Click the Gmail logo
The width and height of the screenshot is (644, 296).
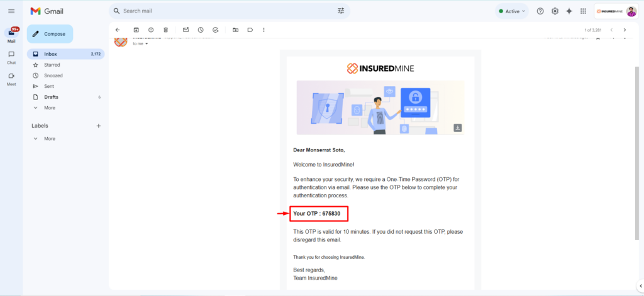click(46, 11)
